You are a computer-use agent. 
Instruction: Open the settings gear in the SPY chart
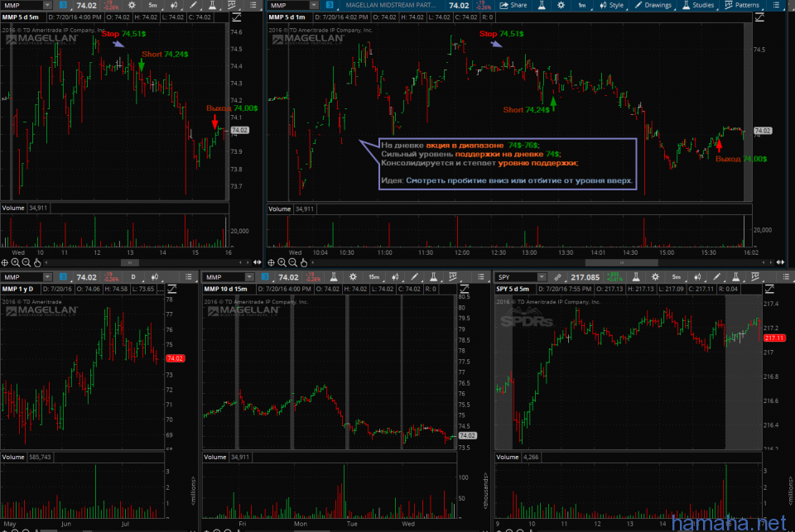click(655, 277)
